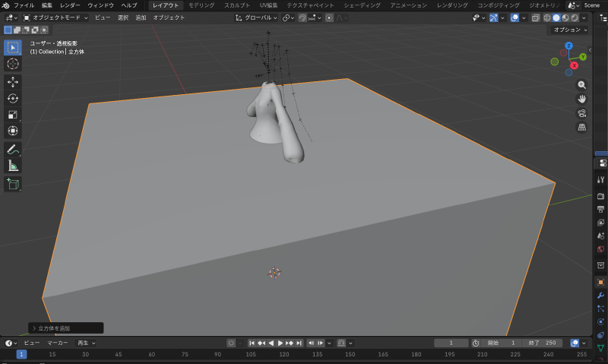This screenshot has height=364, width=608.
Task: Switch to wireframe viewport shading
Action: point(546,17)
